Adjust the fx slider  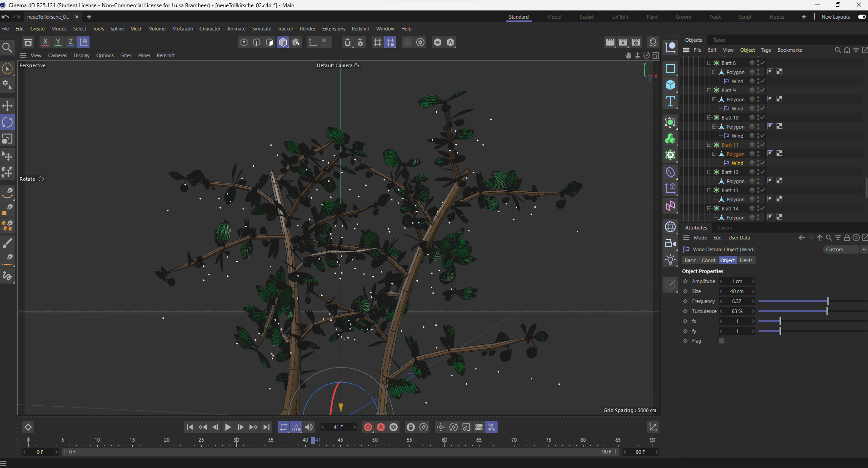[x=813, y=321]
